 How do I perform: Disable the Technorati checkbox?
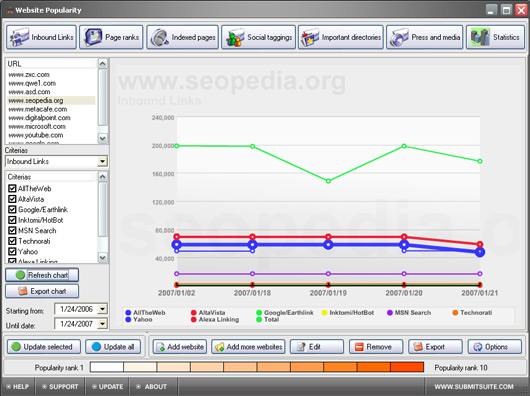tap(12, 241)
